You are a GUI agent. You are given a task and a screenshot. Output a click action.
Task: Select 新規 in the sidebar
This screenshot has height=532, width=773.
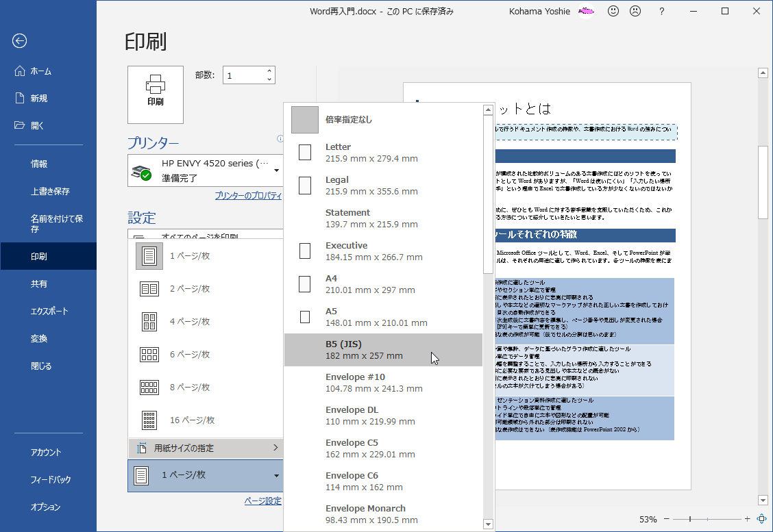48,98
